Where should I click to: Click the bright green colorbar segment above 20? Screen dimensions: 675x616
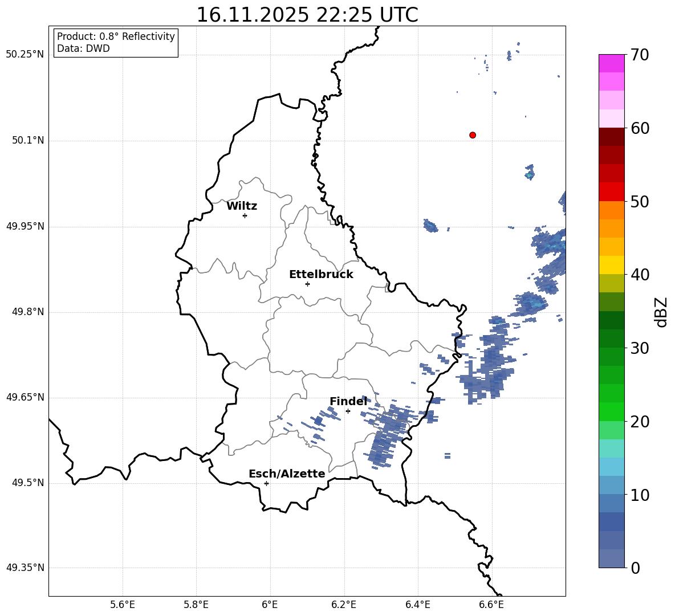tap(611, 411)
